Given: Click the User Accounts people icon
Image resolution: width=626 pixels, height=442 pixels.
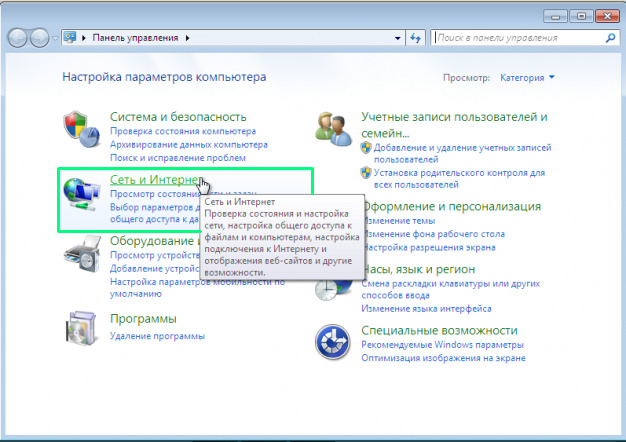Looking at the screenshot, I should pyautogui.click(x=335, y=128).
